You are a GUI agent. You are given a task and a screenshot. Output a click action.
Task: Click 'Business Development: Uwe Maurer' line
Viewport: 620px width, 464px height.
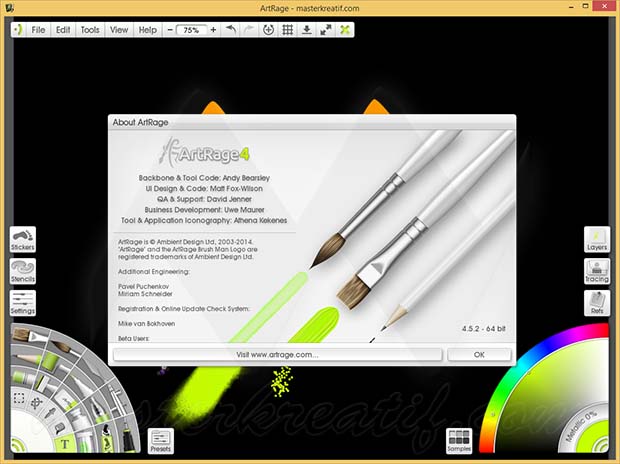204,210
